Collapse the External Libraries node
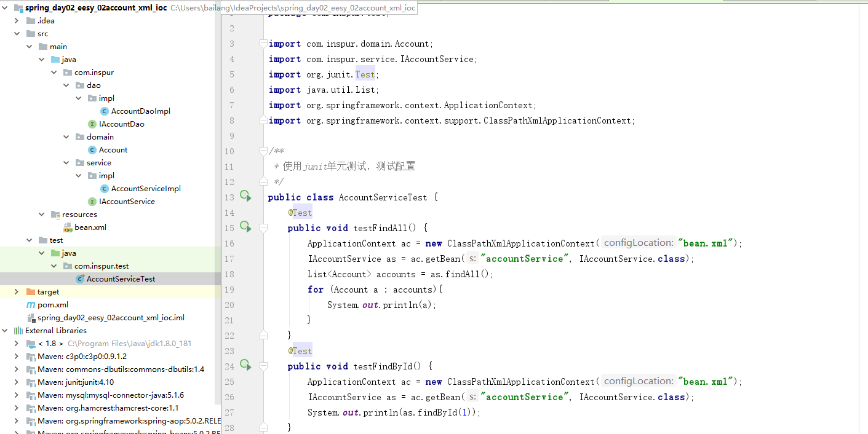The height and width of the screenshot is (434, 868). (x=5, y=331)
